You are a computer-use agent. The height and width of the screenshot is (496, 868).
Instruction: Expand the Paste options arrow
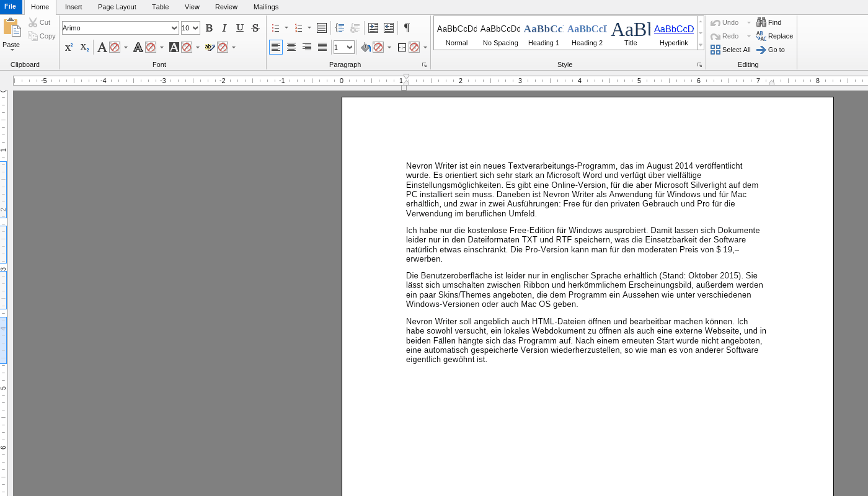click(x=12, y=50)
